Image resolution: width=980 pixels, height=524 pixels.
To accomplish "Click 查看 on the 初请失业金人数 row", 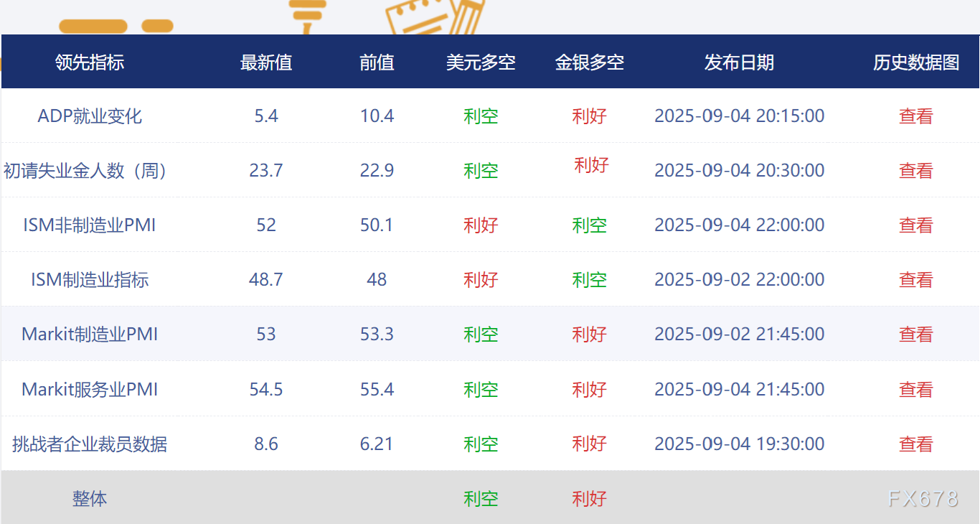I will pos(916,171).
